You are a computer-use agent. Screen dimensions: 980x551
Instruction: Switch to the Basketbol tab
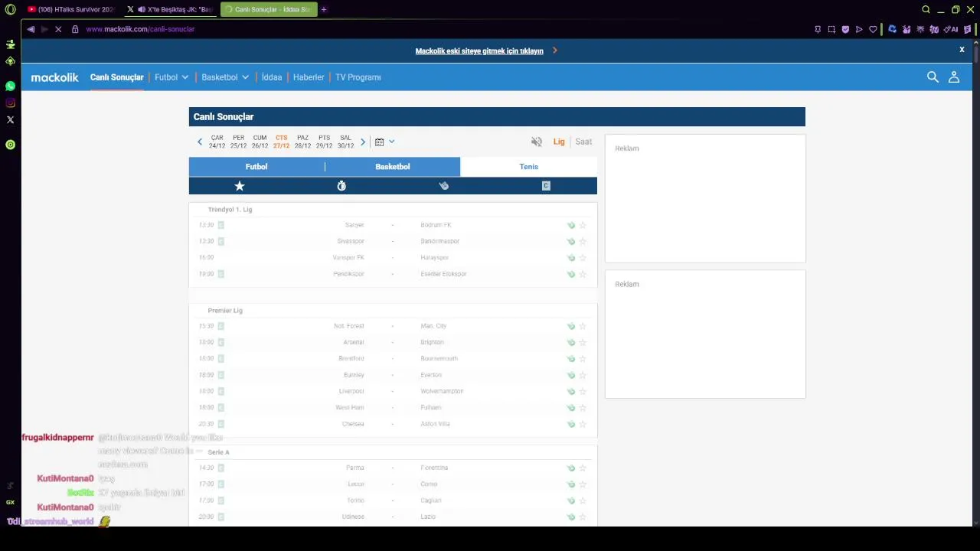click(x=393, y=167)
